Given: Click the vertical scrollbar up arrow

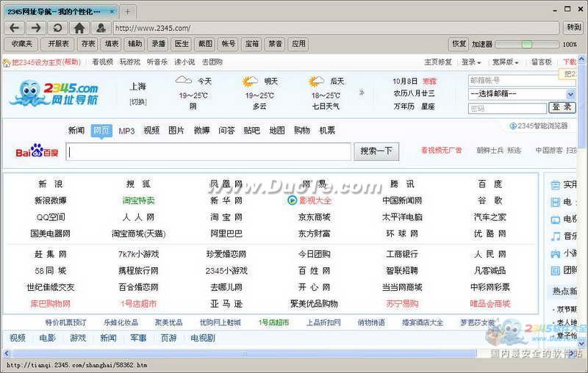Looking at the screenshot, I should coord(581,59).
